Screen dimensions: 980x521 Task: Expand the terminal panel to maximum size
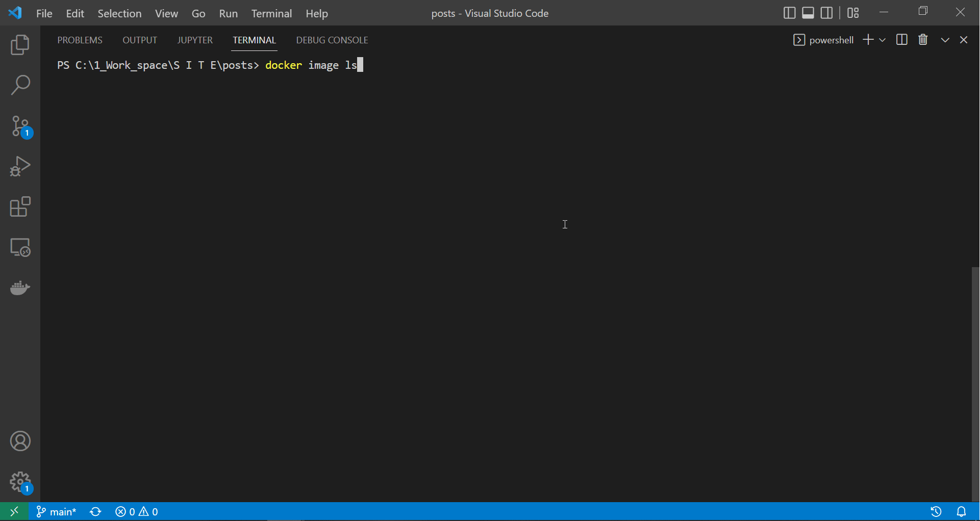point(945,40)
